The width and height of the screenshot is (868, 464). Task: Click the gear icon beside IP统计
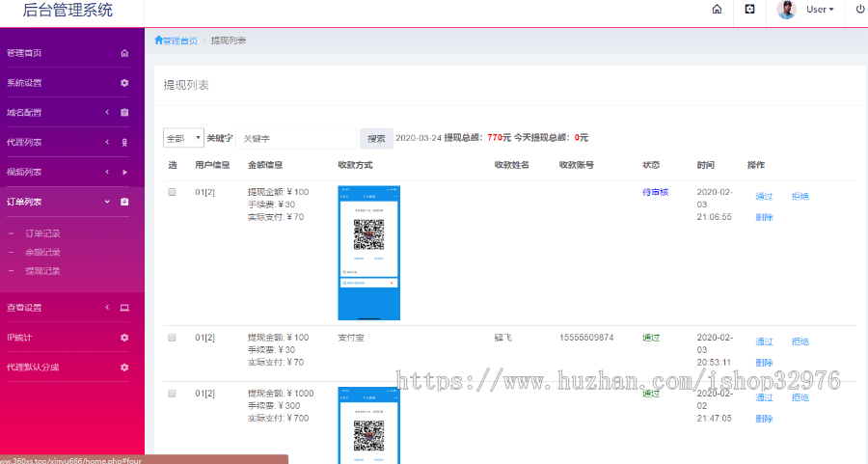tap(124, 338)
